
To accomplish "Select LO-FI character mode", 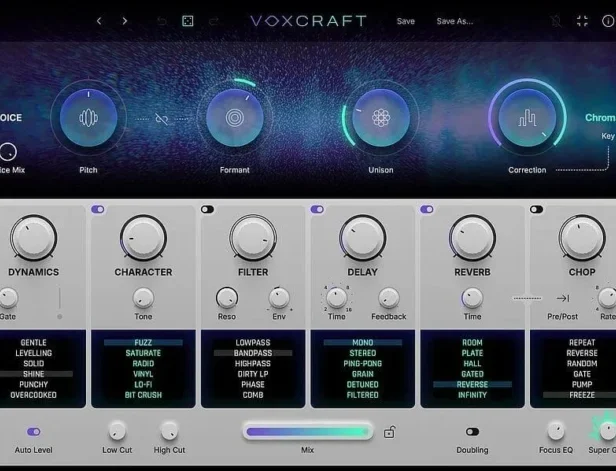I will [143, 384].
